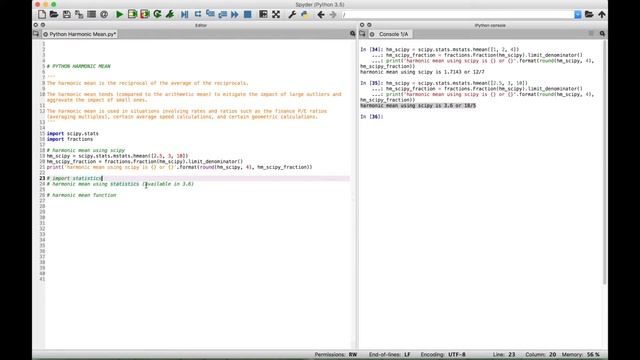This screenshot has width=640, height=360.
Task: Click the console stop kernel icon
Action: pos(591,33)
